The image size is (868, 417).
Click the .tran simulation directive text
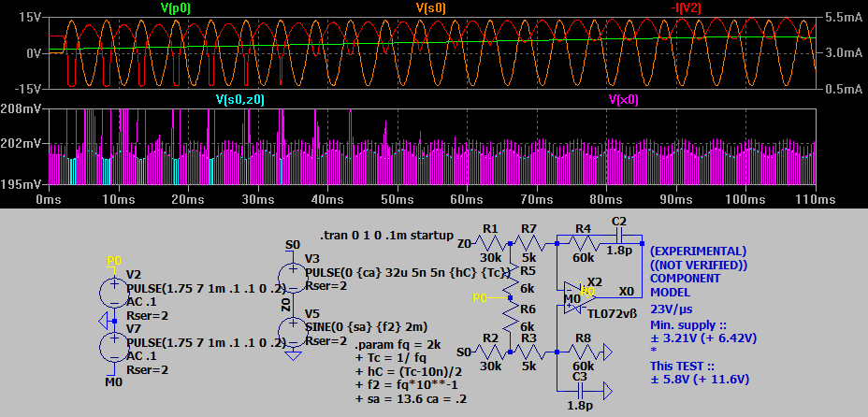coord(386,235)
